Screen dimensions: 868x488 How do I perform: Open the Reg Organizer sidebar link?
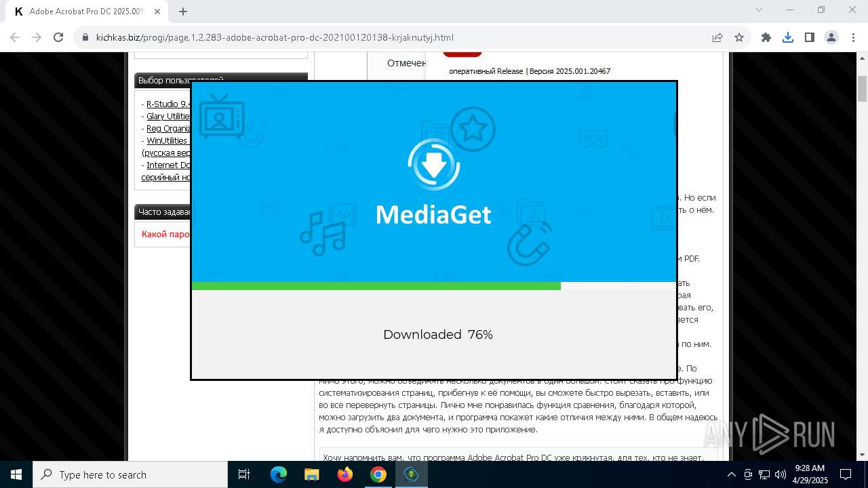coord(169,128)
